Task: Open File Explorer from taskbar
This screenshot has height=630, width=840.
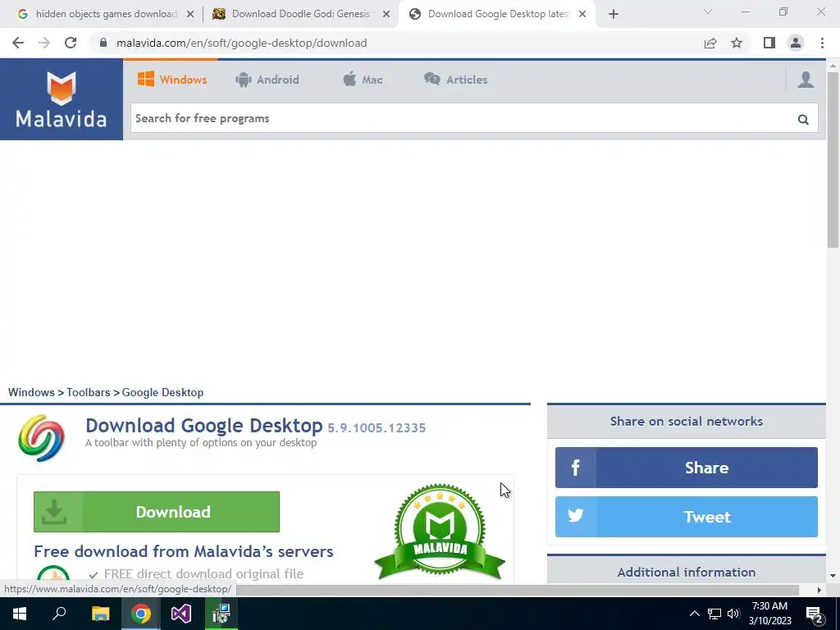Action: coord(100,614)
